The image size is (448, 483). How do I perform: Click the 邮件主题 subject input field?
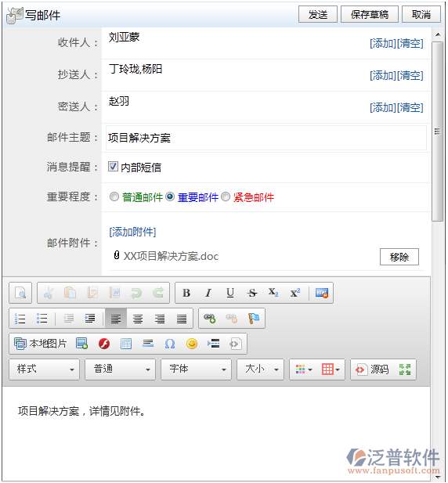(266, 138)
